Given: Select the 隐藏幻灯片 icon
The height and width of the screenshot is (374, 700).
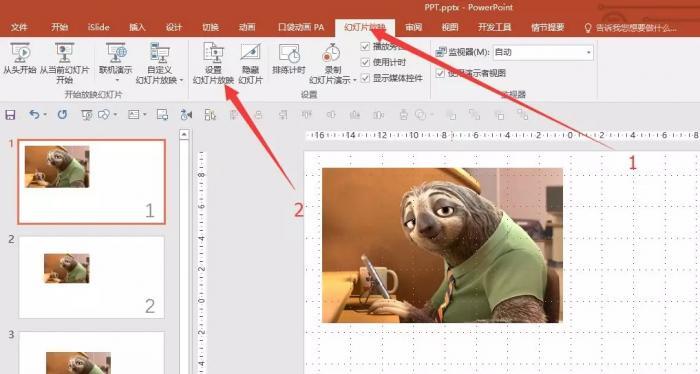Looking at the screenshot, I should tap(250, 53).
